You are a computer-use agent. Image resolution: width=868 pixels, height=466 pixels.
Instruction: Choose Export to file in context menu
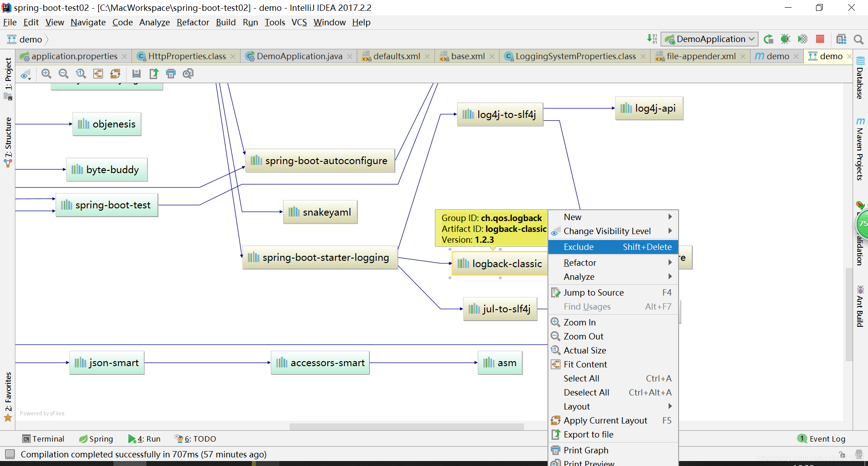coord(613,434)
